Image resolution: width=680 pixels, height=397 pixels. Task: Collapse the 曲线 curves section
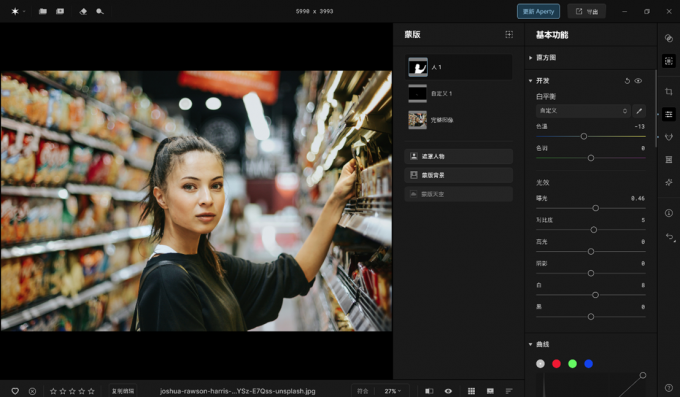click(530, 344)
